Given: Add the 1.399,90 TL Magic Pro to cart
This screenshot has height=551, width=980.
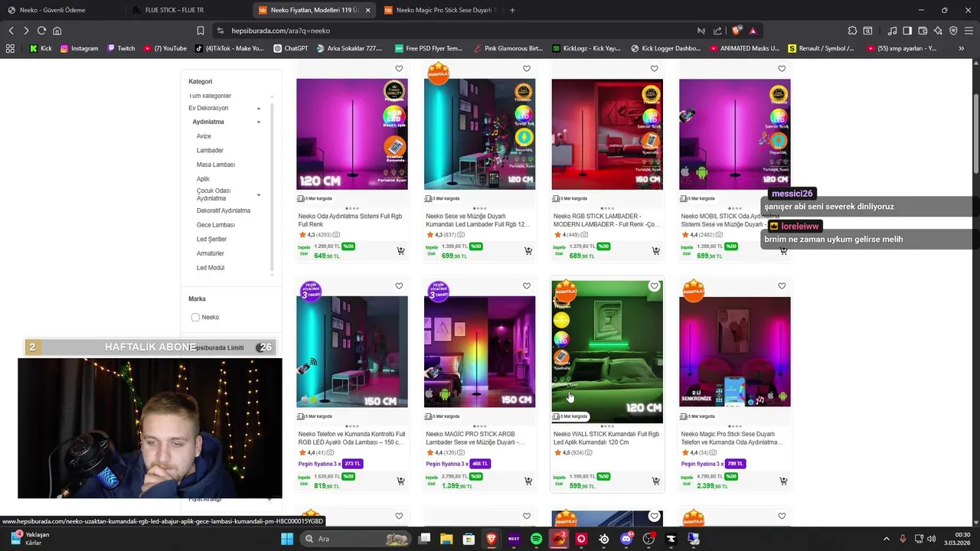Looking at the screenshot, I should click(528, 481).
